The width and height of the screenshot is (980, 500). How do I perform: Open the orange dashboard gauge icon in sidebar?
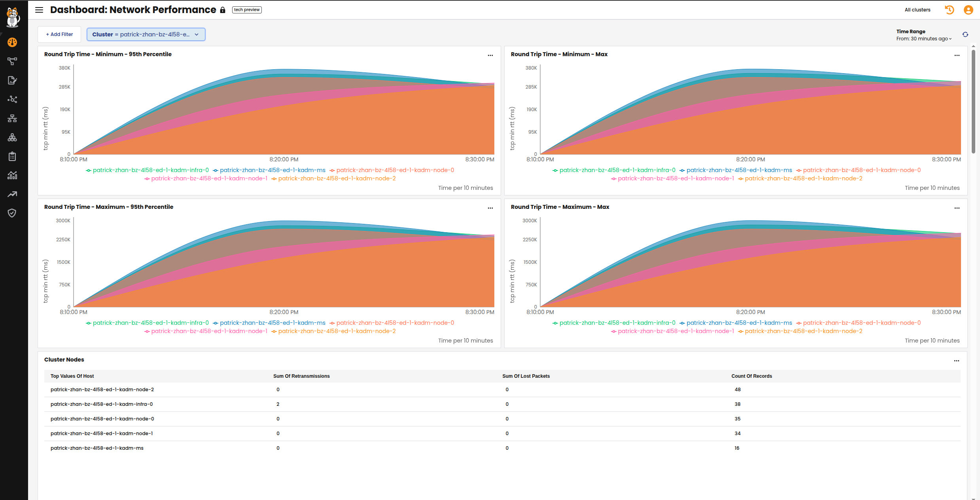point(12,42)
